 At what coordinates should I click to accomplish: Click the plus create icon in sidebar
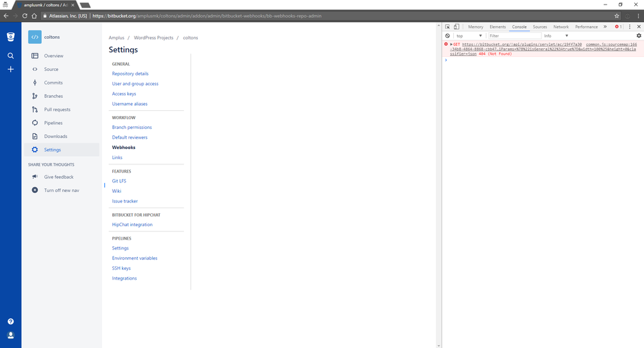click(11, 70)
